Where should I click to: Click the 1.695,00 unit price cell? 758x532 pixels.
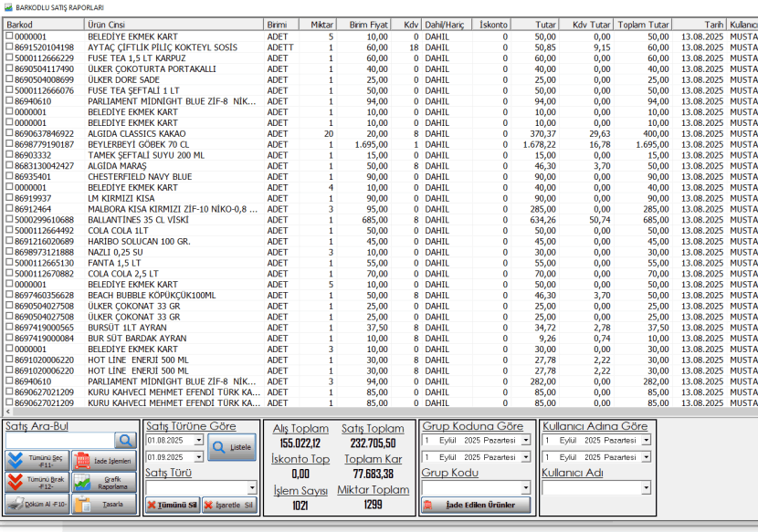[372, 144]
